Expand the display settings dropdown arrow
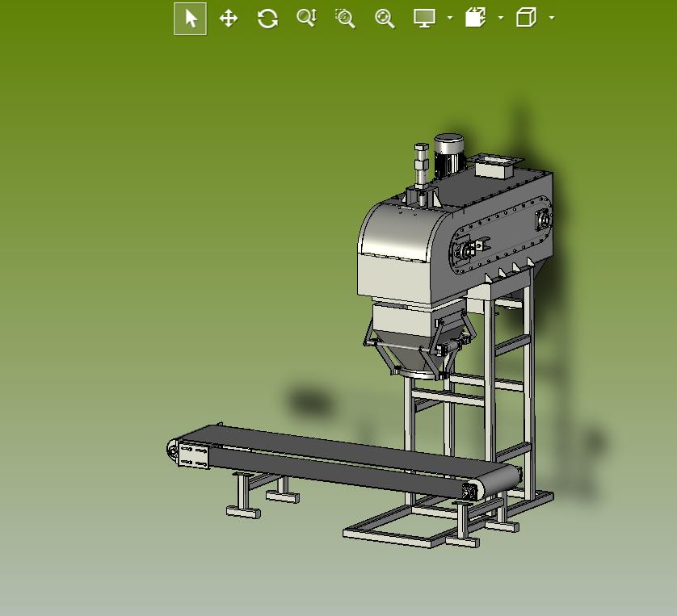The height and width of the screenshot is (616, 677). (450, 18)
